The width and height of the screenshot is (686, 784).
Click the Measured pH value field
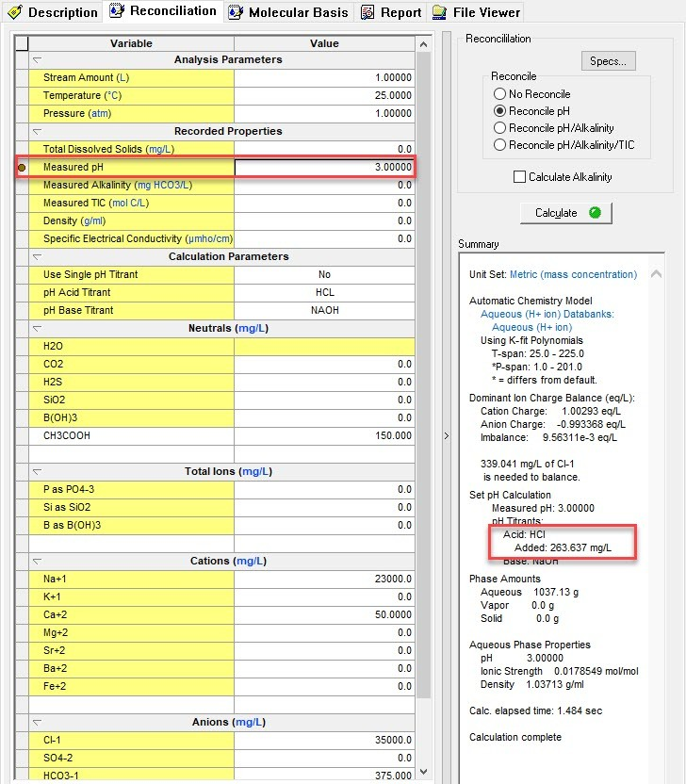coord(324,167)
